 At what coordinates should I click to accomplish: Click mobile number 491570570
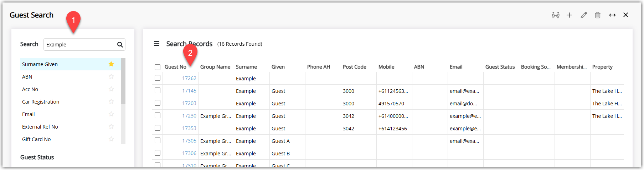(391, 104)
